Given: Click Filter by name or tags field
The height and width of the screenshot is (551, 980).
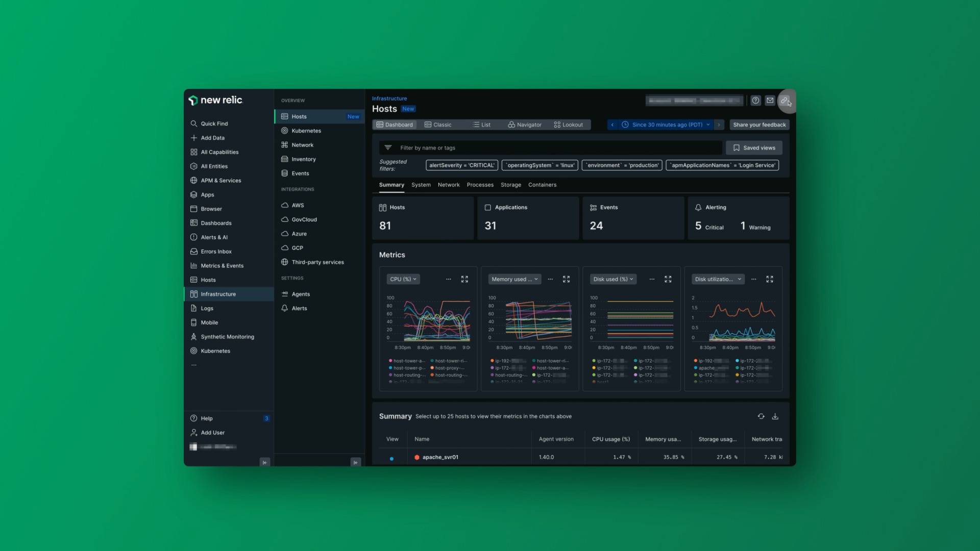Looking at the screenshot, I should (x=550, y=148).
